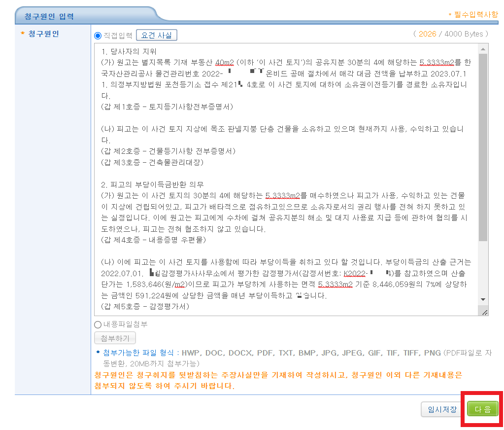504x430 pixels.
Task: Click the vertical scrollbar thumb of 청구원인 text area
Action: (x=483, y=147)
